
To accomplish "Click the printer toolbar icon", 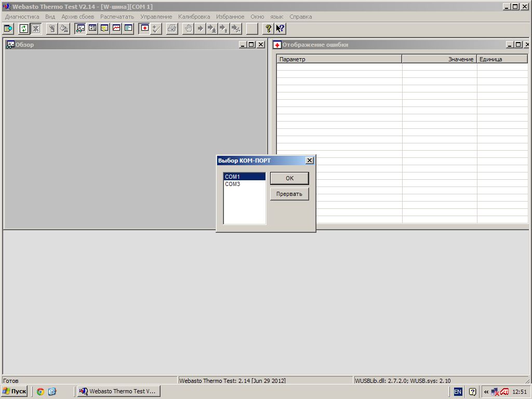I will pyautogui.click(x=172, y=29).
